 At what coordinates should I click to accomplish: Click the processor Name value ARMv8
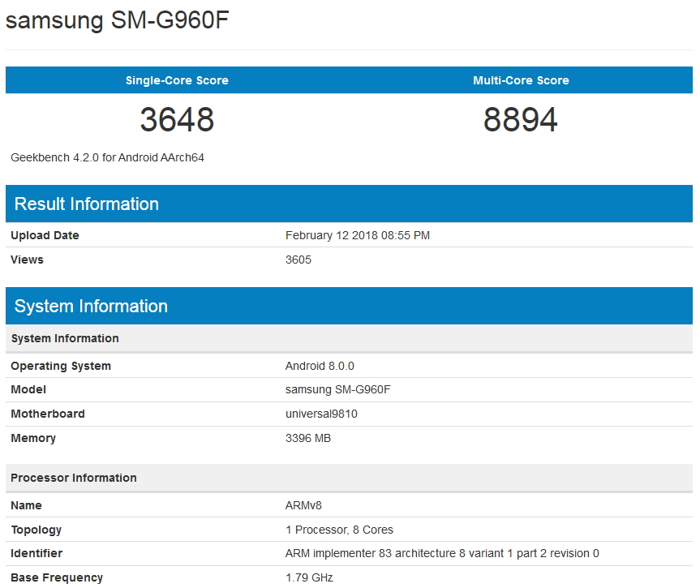[x=303, y=505]
